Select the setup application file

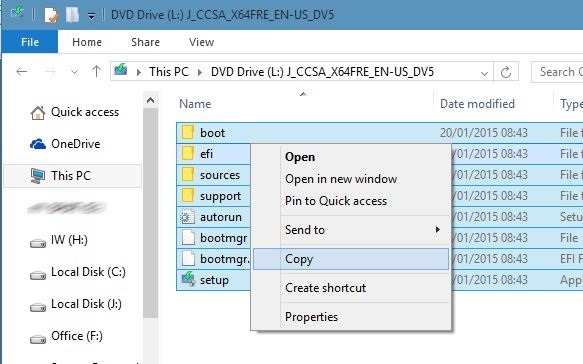coord(214,280)
